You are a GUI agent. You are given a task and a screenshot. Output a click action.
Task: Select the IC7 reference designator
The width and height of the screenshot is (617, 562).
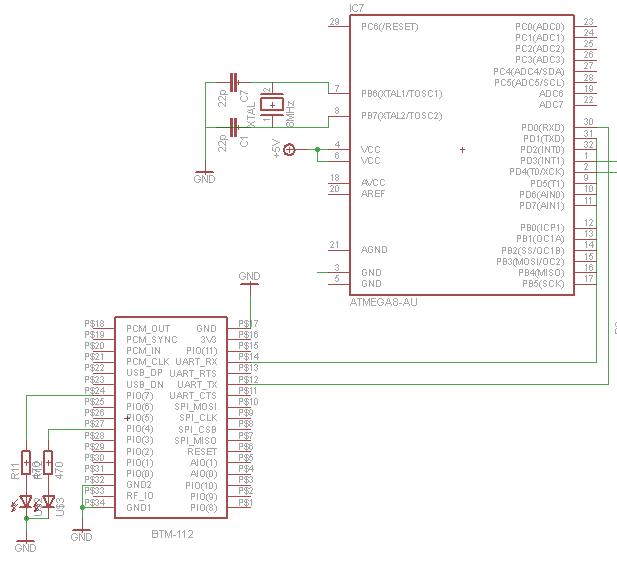pos(356,8)
